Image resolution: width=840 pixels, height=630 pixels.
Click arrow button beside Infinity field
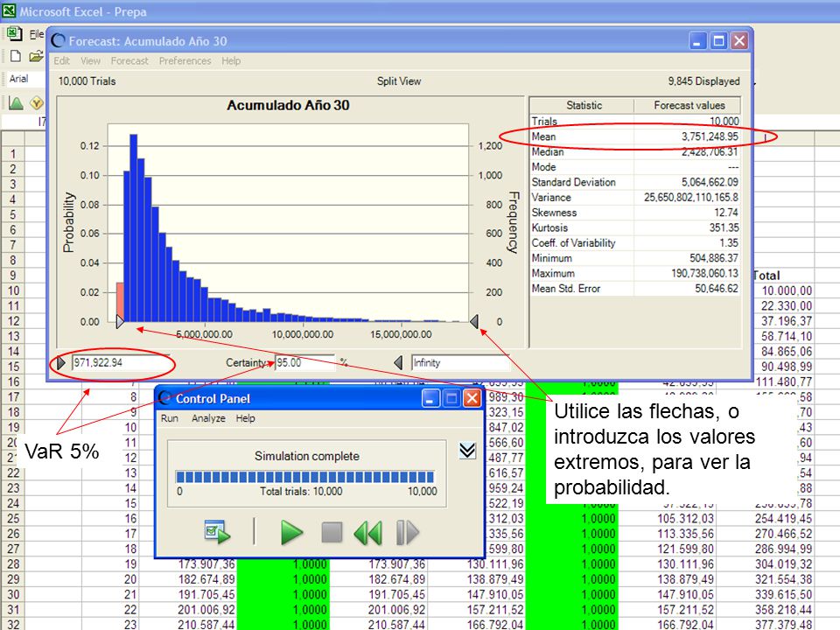click(x=398, y=362)
